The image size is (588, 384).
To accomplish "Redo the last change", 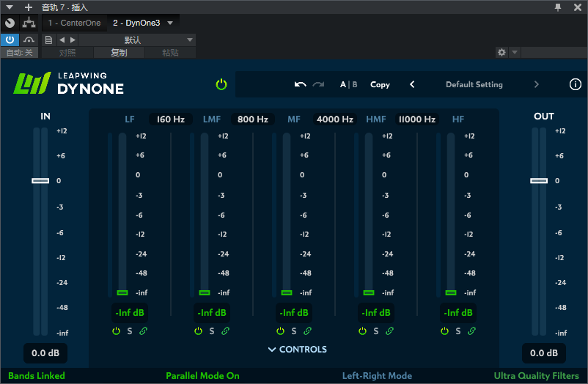I will pos(318,84).
